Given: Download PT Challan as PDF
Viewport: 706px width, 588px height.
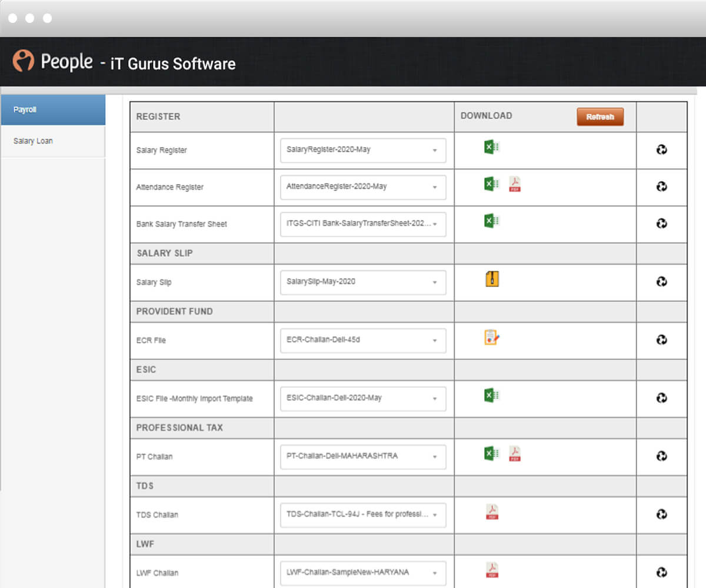Looking at the screenshot, I should pyautogui.click(x=515, y=453).
